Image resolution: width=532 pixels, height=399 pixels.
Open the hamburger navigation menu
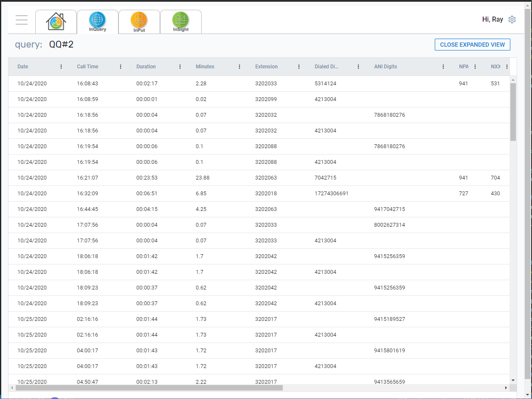[x=22, y=20]
